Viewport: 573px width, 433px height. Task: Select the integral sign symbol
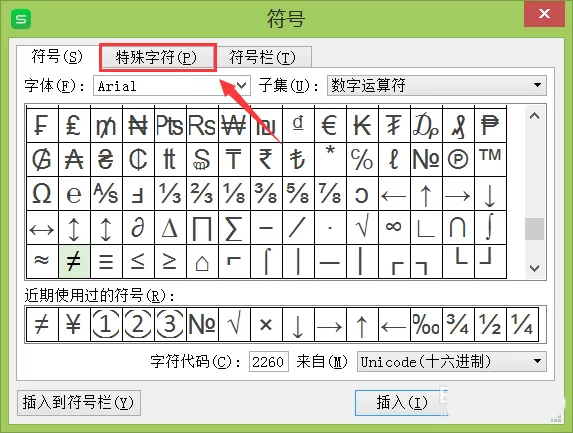(490, 228)
